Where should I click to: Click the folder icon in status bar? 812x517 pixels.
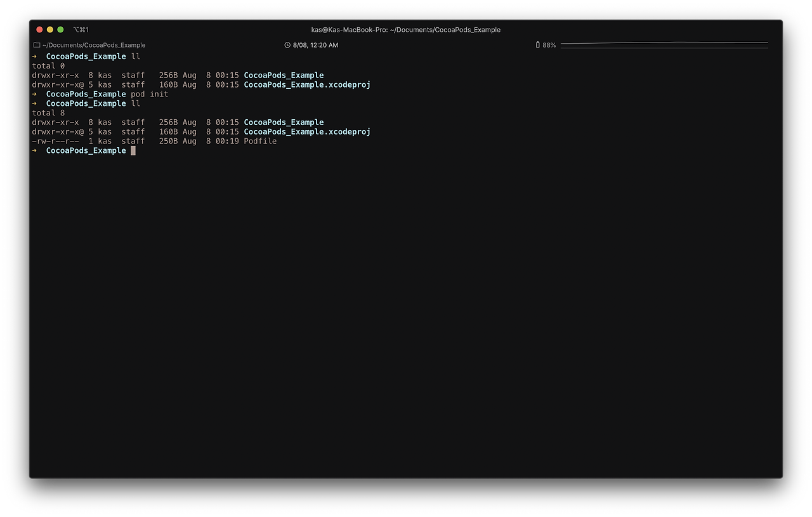coord(37,45)
